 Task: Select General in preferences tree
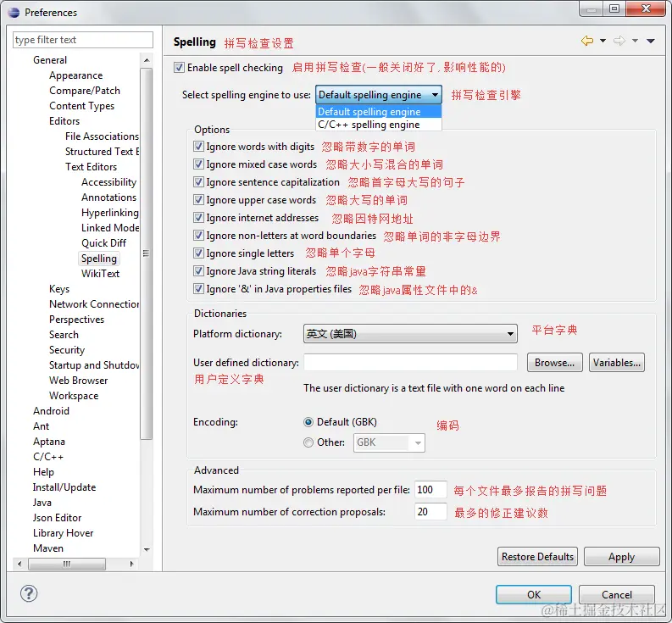point(50,60)
